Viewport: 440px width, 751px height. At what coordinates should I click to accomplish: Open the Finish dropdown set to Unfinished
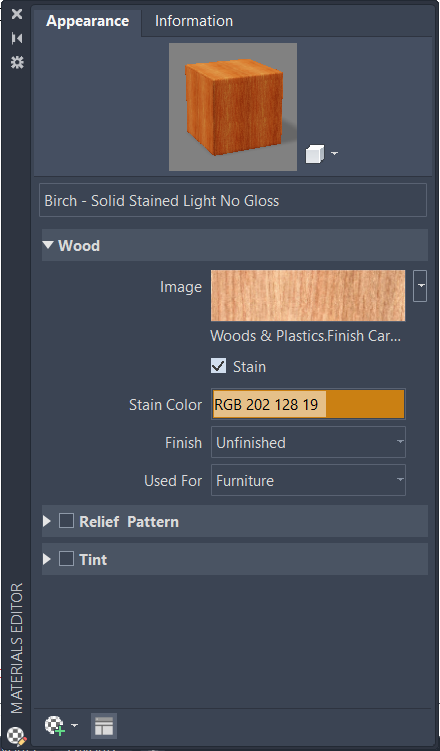point(308,443)
